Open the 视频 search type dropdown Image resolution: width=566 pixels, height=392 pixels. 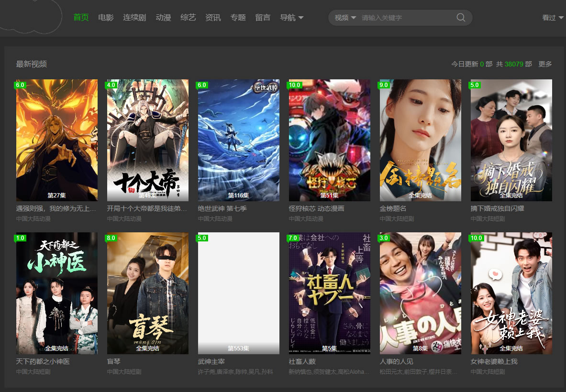click(345, 18)
